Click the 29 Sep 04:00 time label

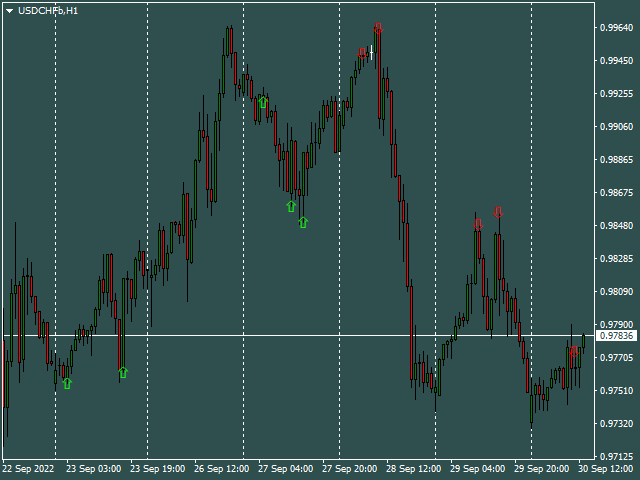point(478,469)
